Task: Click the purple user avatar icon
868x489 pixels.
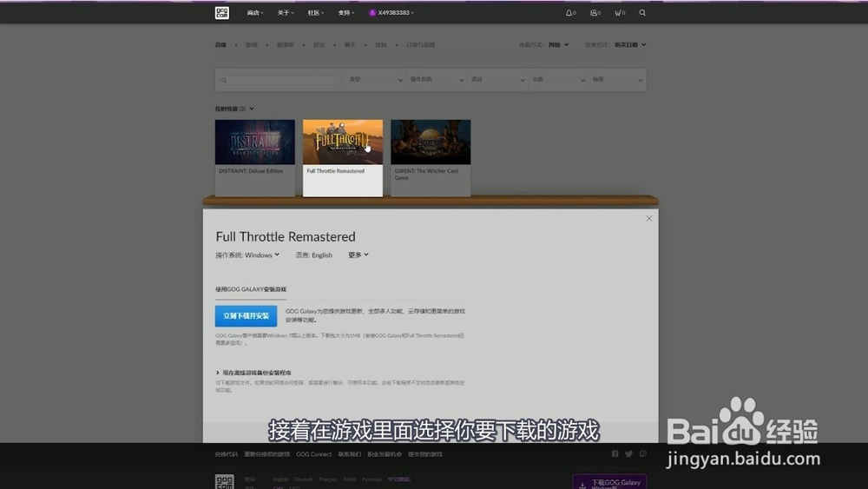Action: (x=372, y=13)
